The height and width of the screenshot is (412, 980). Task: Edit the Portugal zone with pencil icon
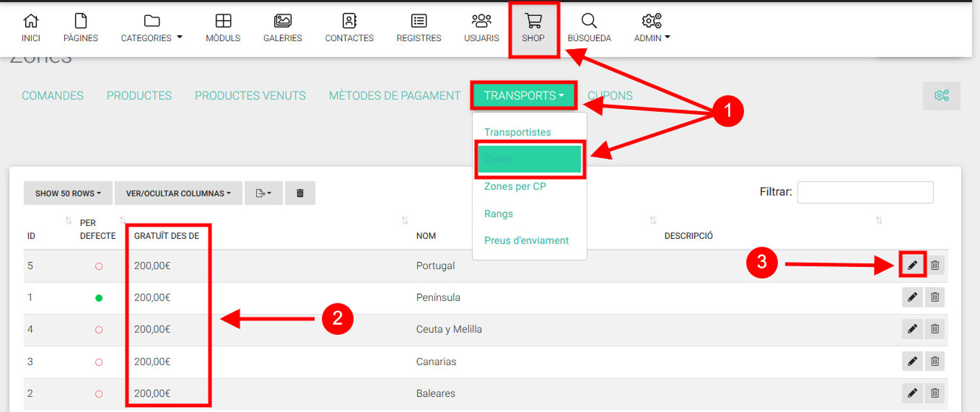912,265
